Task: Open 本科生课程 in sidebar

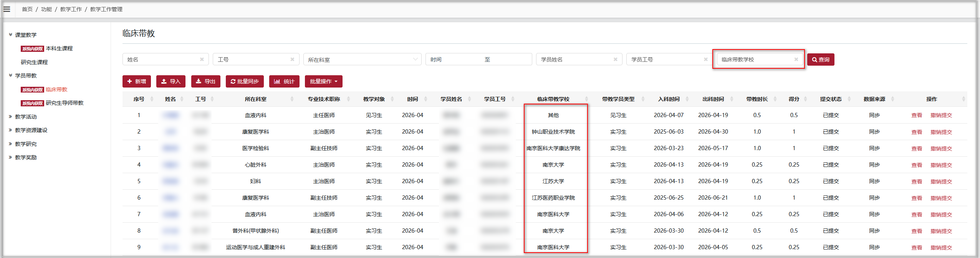Action: click(x=59, y=48)
